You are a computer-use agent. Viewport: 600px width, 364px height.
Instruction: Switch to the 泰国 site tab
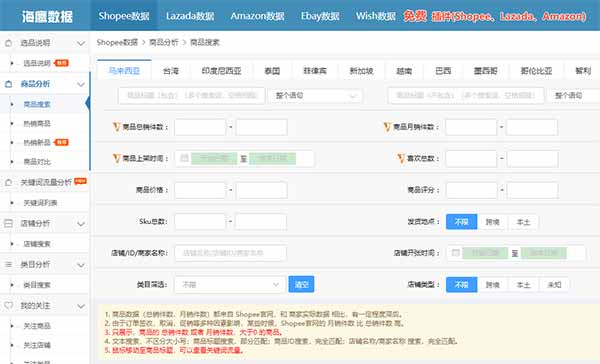point(272,71)
